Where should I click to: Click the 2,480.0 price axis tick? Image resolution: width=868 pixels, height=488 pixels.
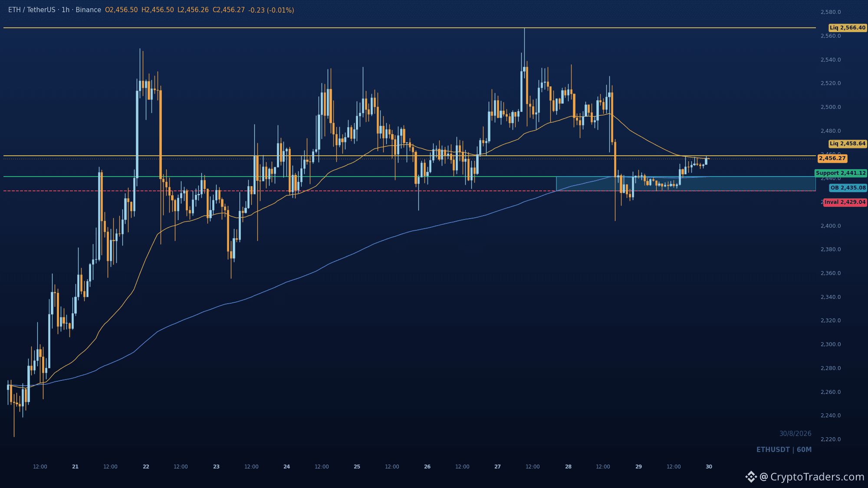pos(831,131)
